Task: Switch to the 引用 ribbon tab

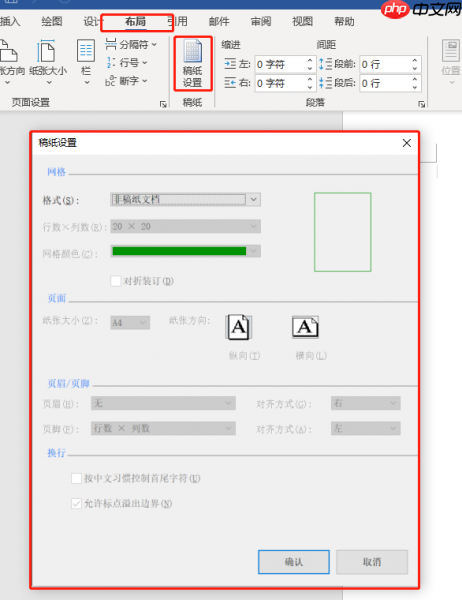Action: (180, 21)
